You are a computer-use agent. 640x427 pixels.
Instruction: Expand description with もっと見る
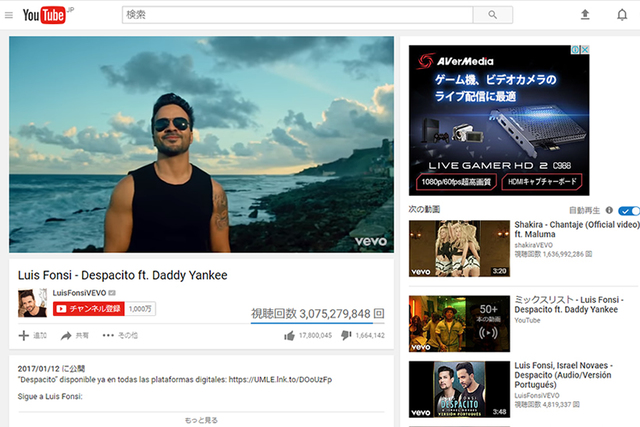coord(201,420)
